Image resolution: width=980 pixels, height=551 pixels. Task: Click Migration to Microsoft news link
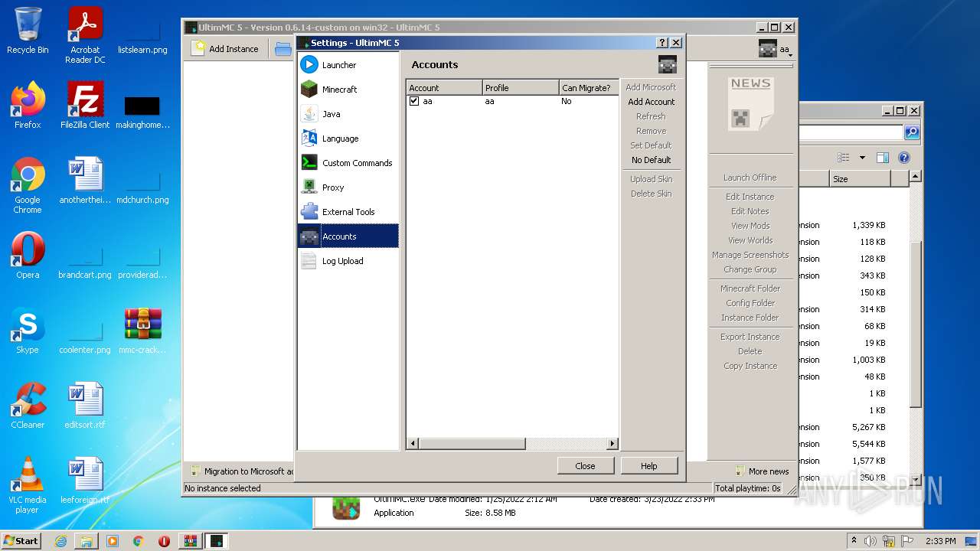click(241, 471)
